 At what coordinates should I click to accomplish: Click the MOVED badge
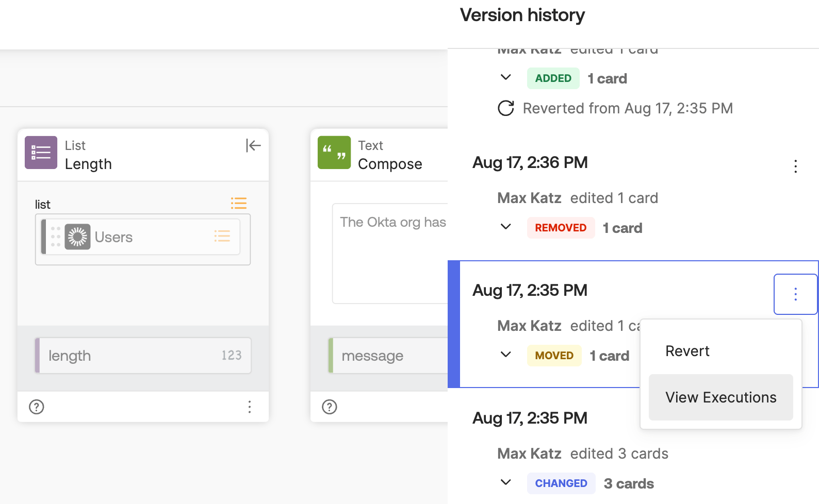tap(554, 356)
